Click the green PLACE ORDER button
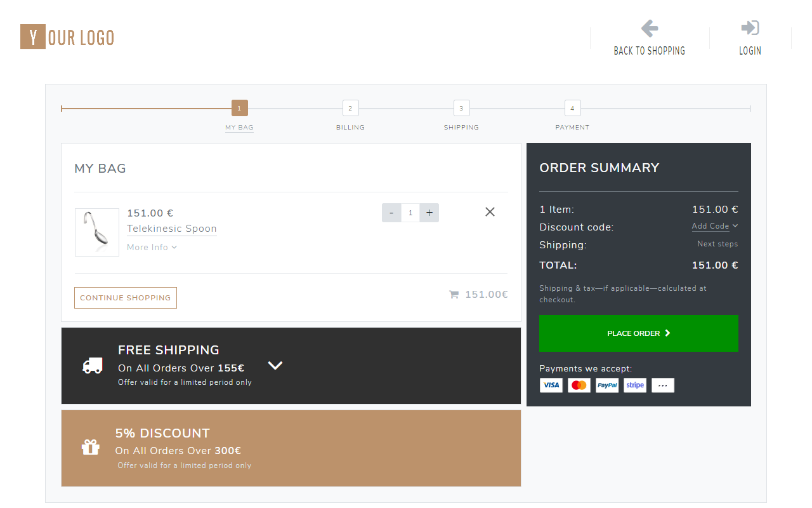Image resolution: width=812 pixels, height=508 pixels. (x=639, y=333)
